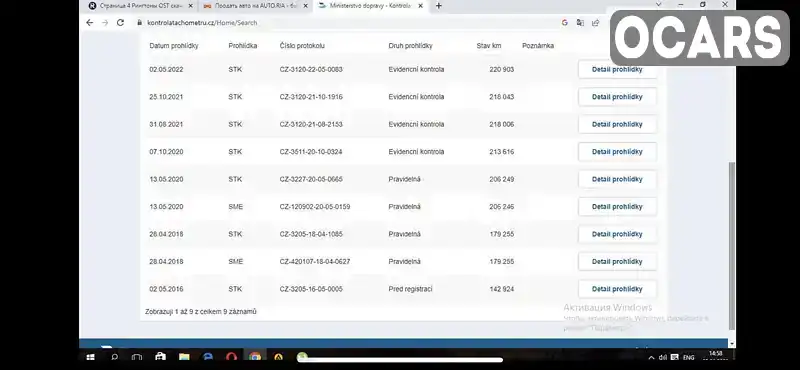
Task: Open the Google icon in address bar
Action: [564, 22]
